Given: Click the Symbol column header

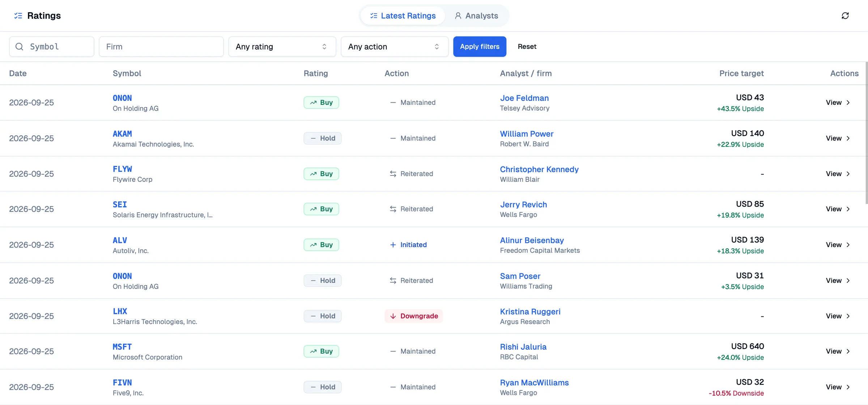Looking at the screenshot, I should coord(127,73).
